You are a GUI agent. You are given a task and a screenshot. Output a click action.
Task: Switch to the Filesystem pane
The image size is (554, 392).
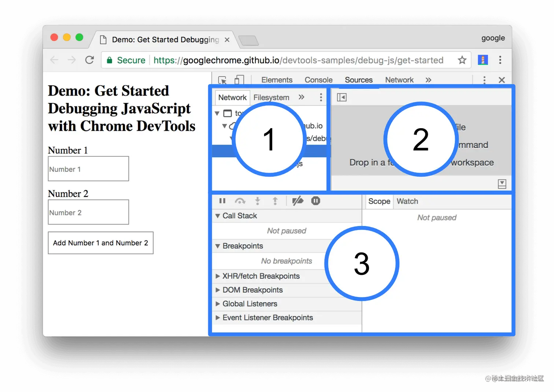click(271, 97)
